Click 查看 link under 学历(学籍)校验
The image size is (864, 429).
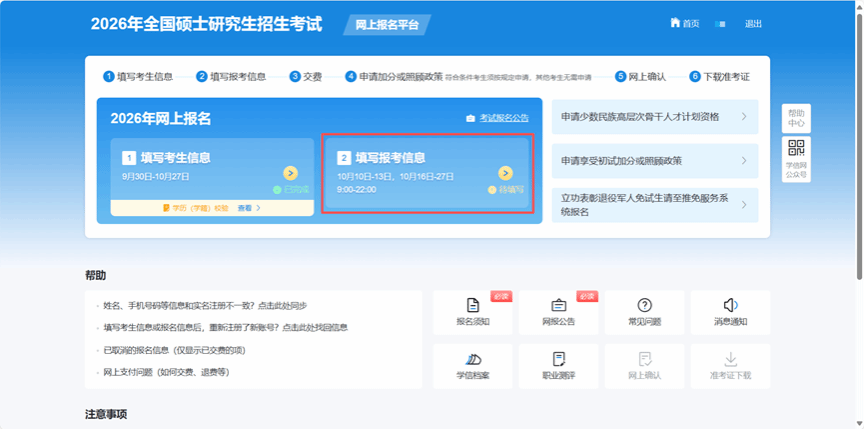click(248, 208)
